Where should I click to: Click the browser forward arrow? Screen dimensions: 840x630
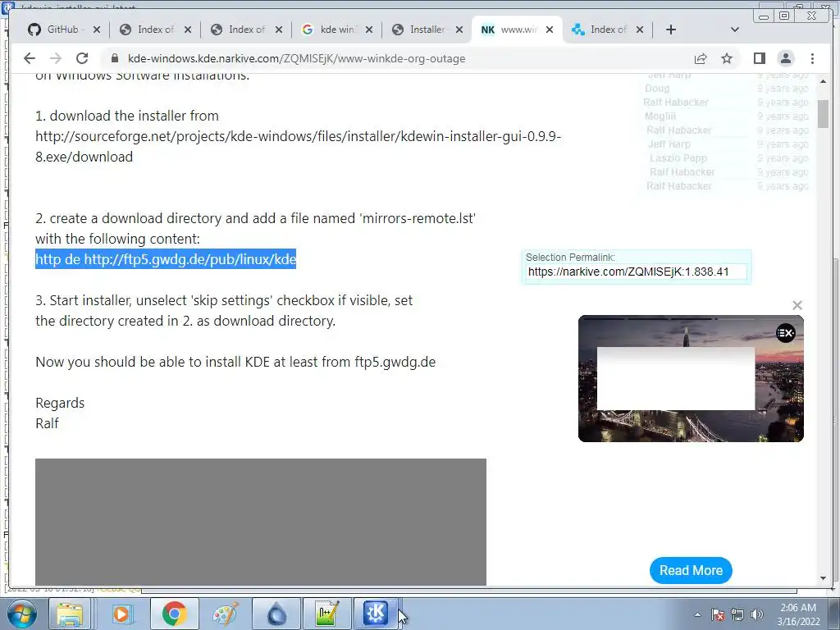click(x=55, y=58)
